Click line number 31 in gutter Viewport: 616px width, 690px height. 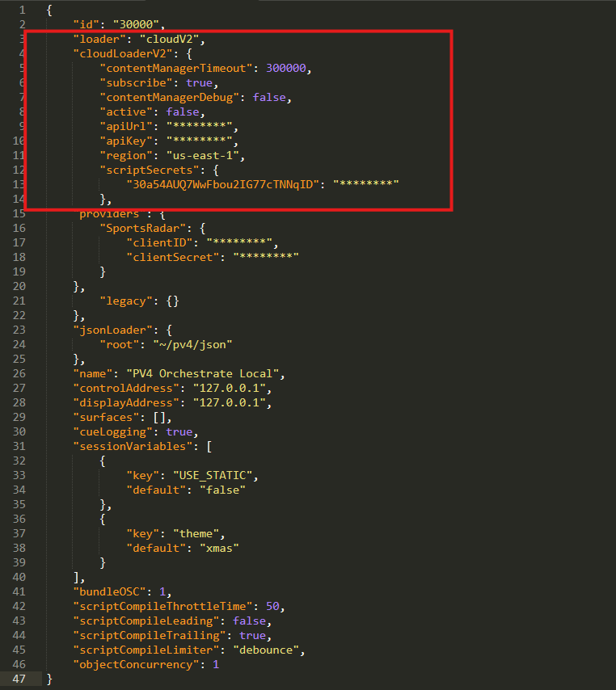pos(19,446)
